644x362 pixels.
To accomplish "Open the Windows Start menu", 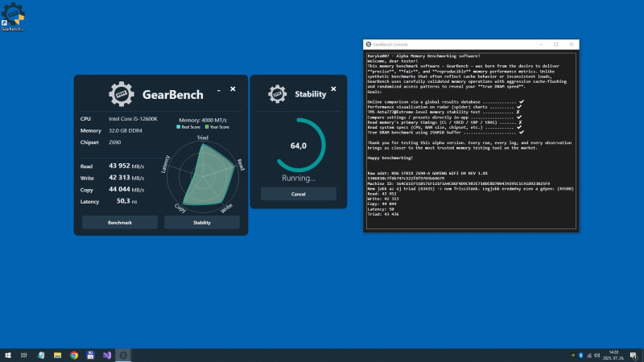I will pos(8,355).
